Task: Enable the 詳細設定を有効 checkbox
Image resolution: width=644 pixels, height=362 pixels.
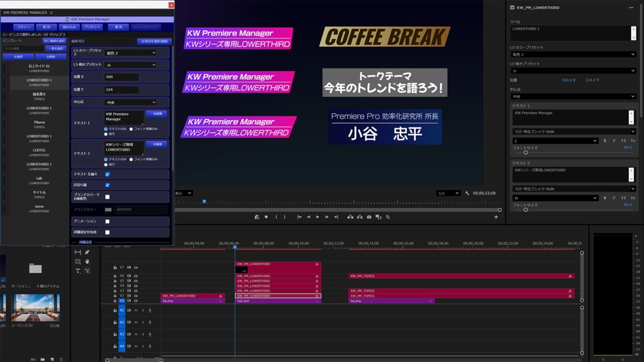Action: 107,232
